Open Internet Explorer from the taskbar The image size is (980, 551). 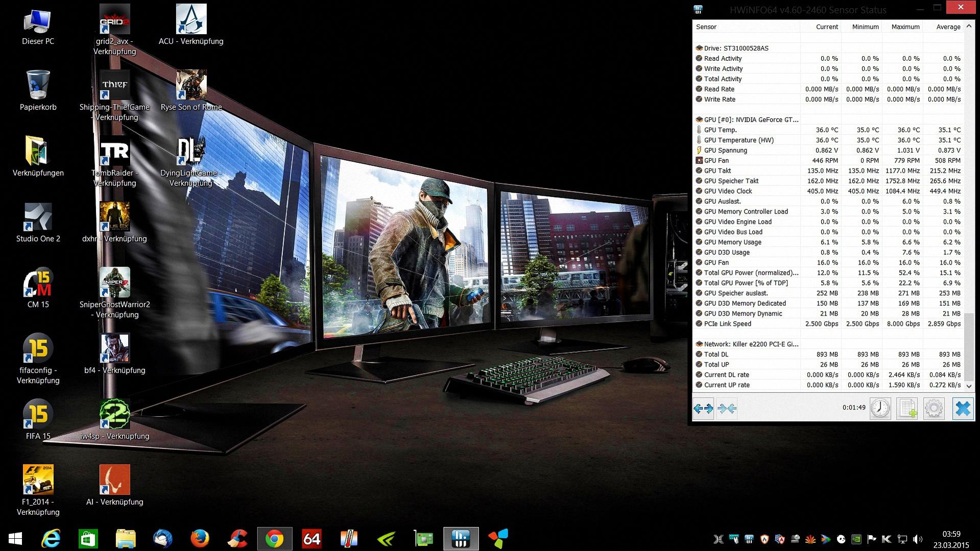click(x=51, y=539)
